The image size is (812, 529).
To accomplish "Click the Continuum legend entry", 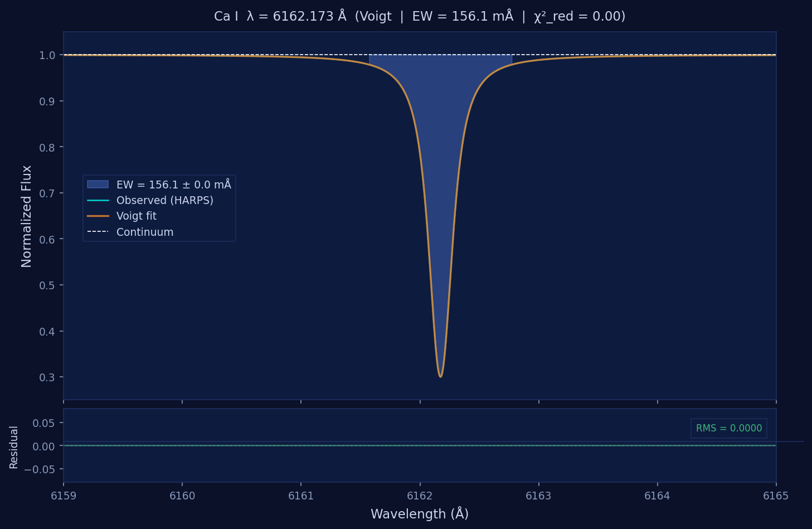I will click(x=130, y=232).
